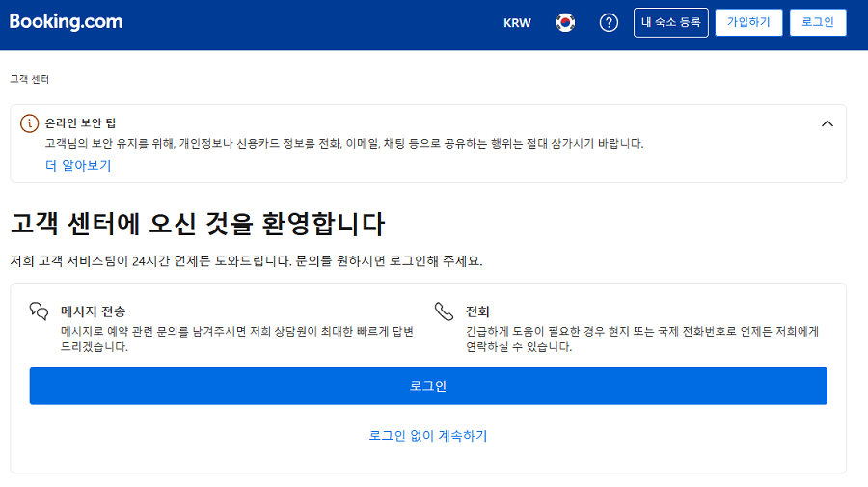Click the 전화 phone icon

[444, 311]
